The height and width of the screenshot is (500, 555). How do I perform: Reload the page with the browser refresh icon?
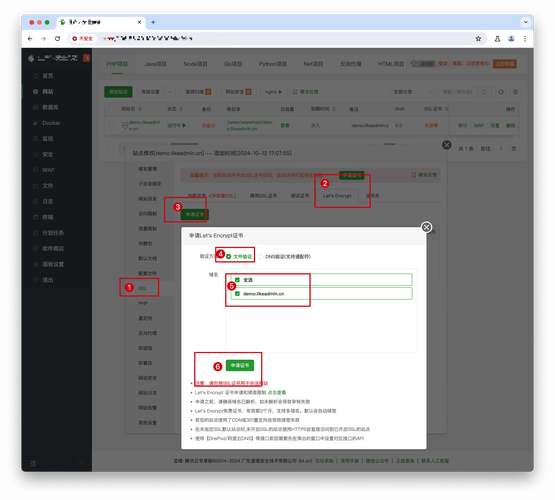(57, 39)
